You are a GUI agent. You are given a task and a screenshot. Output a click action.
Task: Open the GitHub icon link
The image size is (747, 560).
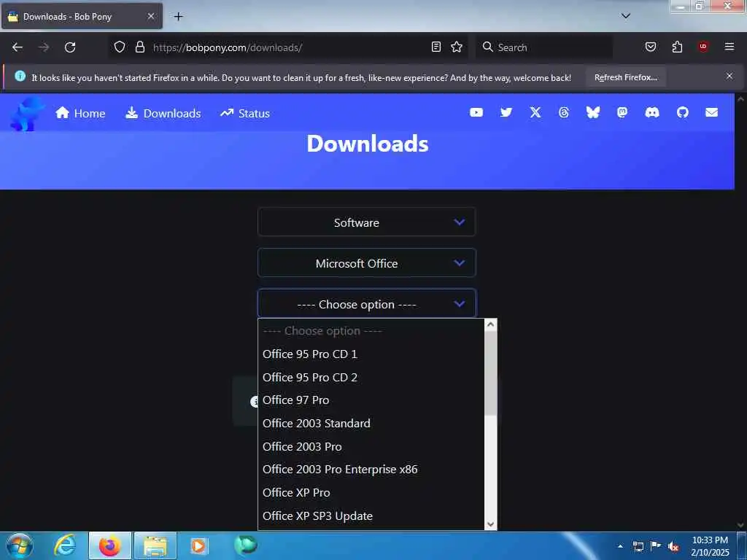pyautogui.click(x=683, y=112)
